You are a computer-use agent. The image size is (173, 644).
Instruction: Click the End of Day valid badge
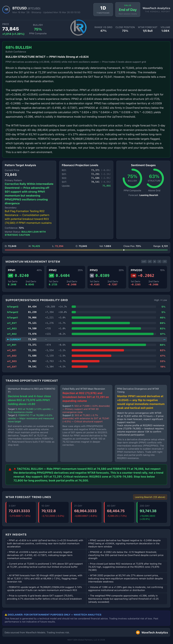click(128, 10)
